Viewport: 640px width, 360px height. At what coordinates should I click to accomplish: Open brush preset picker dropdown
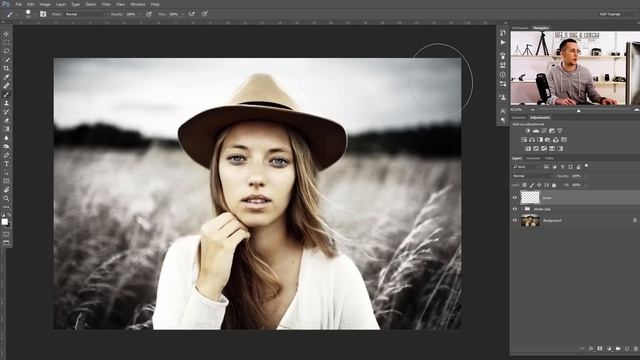click(x=35, y=14)
